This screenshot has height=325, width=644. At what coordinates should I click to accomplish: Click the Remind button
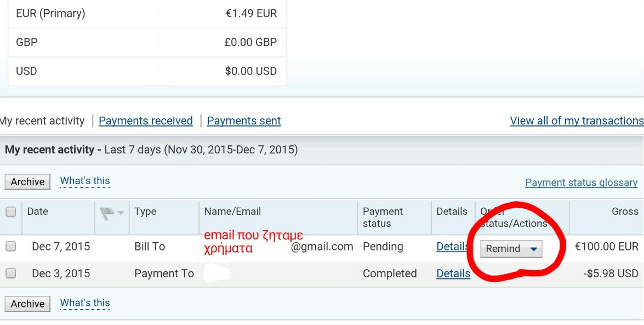(x=511, y=249)
